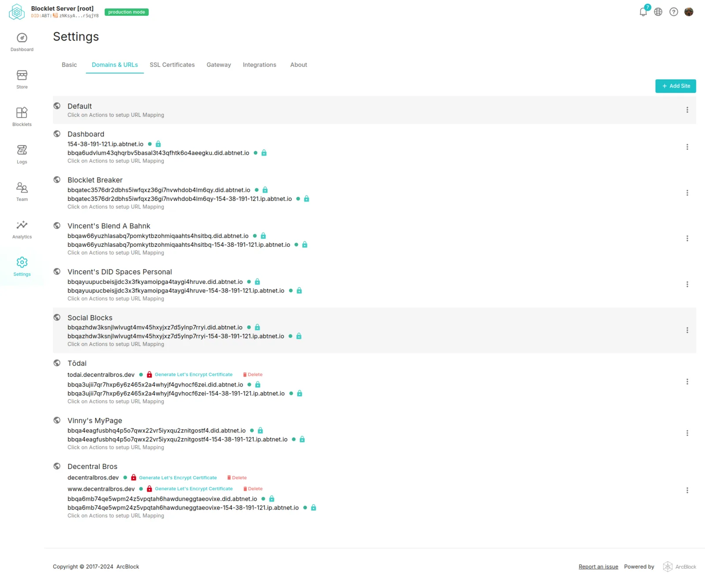Delete the todai.decentralbros.dev domain

point(253,375)
